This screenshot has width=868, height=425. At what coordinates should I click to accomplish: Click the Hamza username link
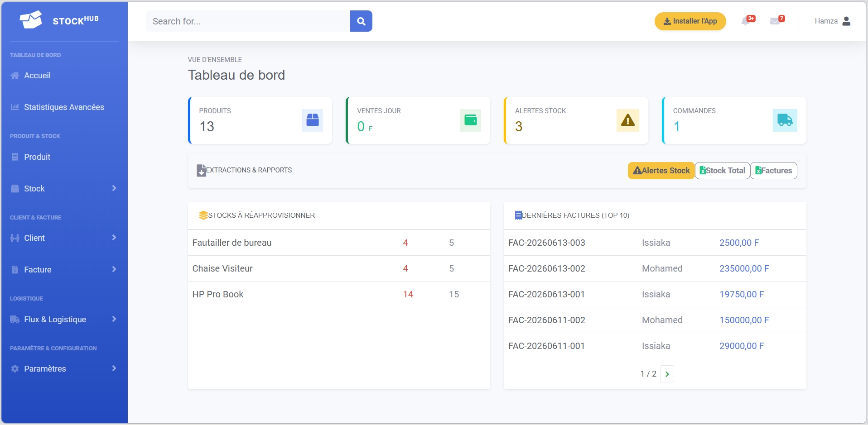[x=826, y=21]
